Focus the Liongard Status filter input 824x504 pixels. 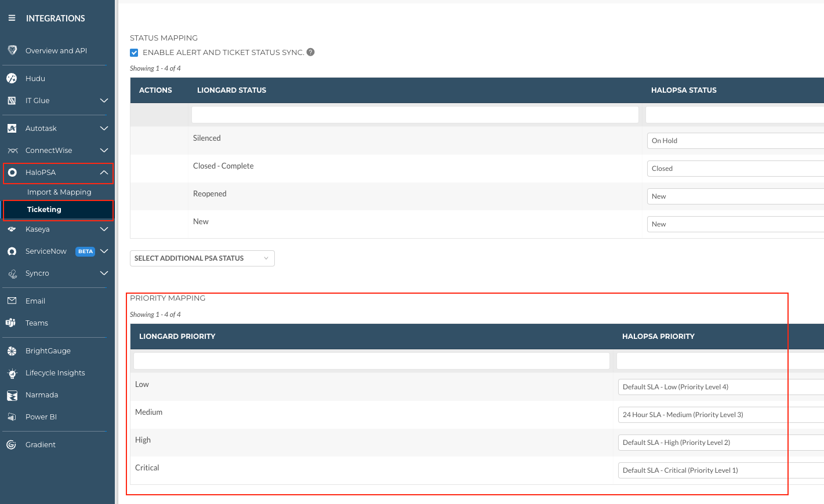(x=415, y=115)
